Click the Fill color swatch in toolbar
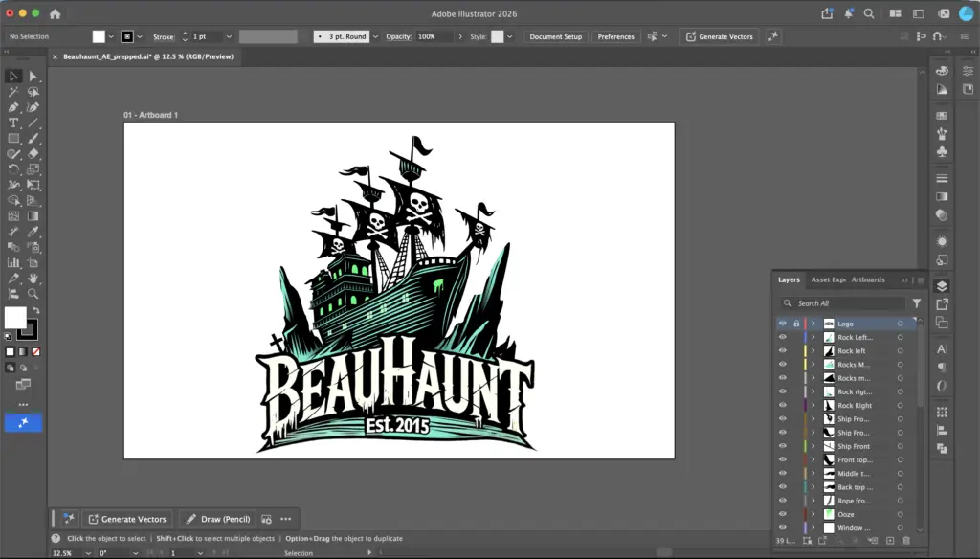 (15, 318)
